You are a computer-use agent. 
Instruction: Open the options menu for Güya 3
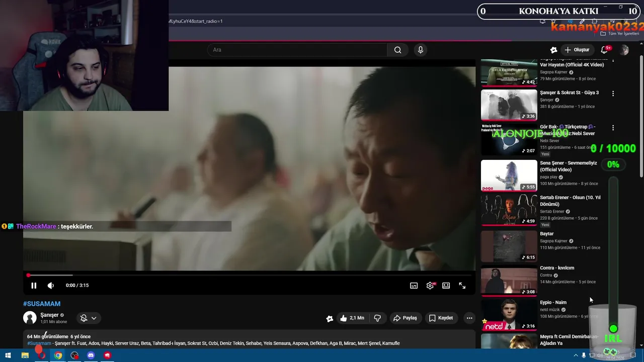pyautogui.click(x=613, y=94)
